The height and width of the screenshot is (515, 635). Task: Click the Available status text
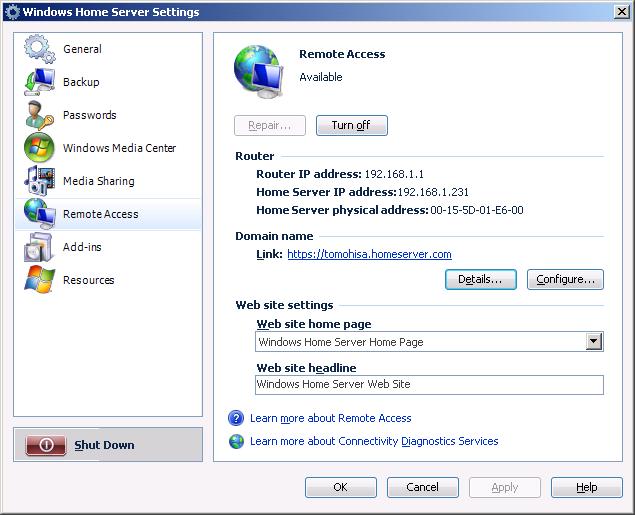[321, 77]
